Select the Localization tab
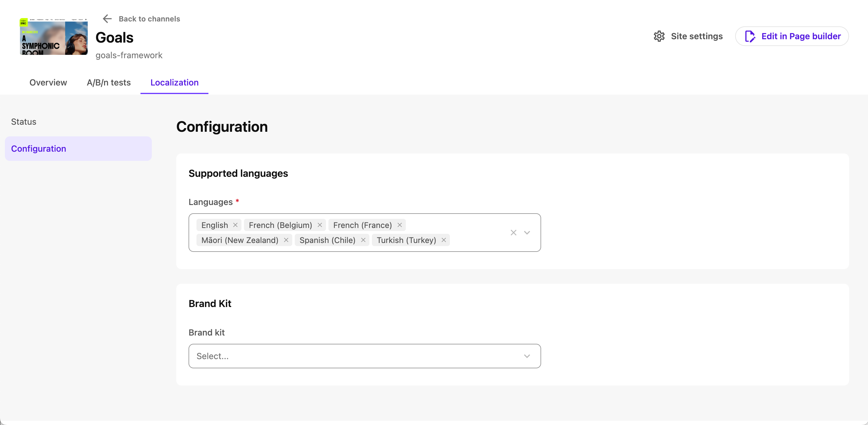 (174, 82)
